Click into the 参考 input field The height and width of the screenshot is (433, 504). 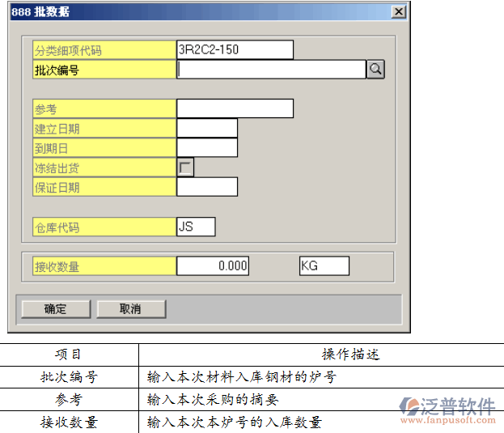(235, 108)
